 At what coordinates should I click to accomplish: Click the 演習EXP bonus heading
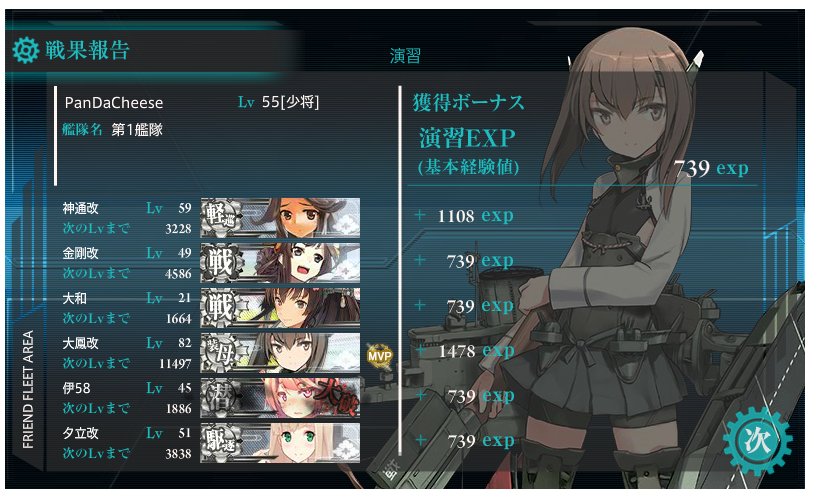(467, 138)
